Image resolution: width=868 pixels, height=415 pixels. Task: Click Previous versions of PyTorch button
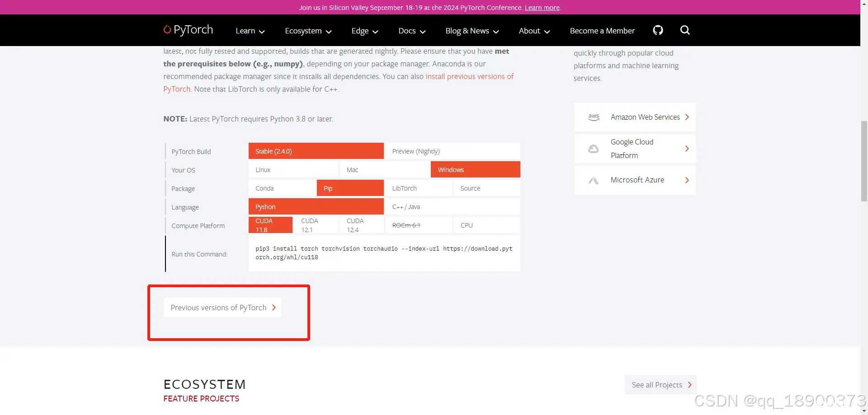[222, 308]
